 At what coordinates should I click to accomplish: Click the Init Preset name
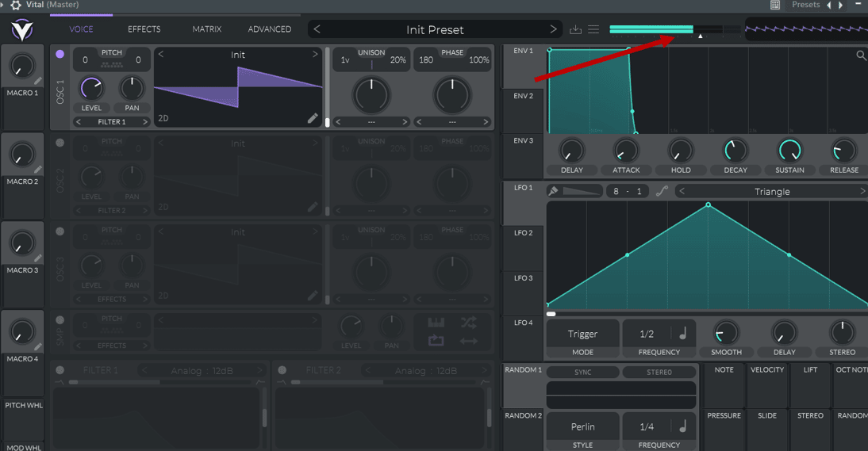click(x=435, y=30)
